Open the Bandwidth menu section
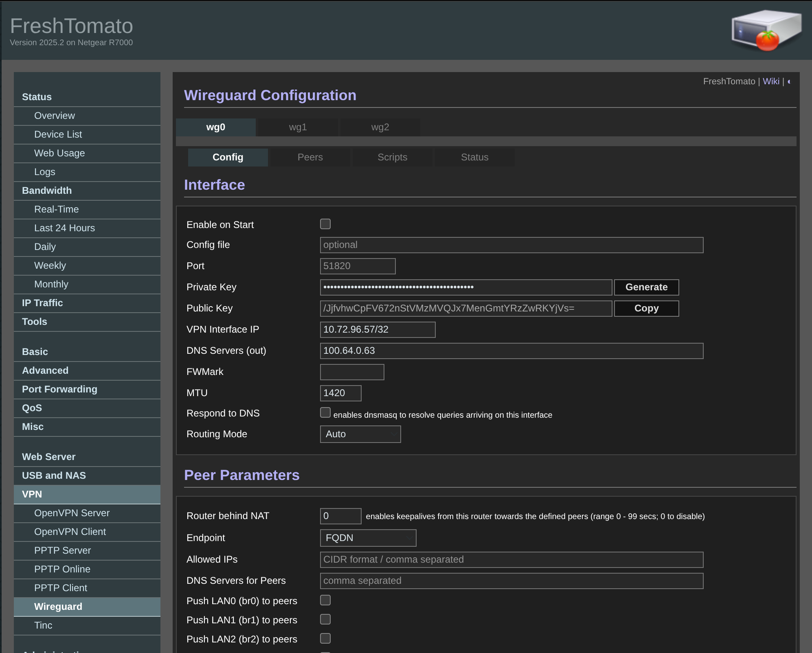 pos(87,191)
